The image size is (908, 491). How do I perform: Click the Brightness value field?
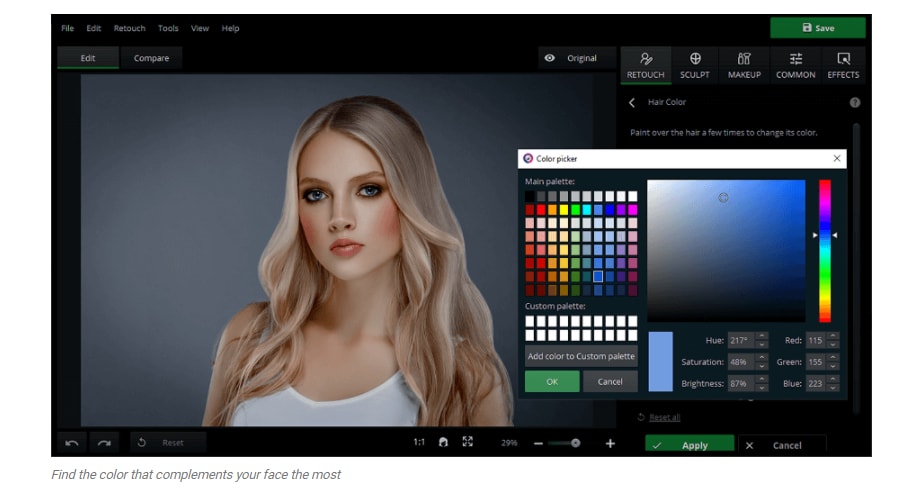[x=742, y=383]
